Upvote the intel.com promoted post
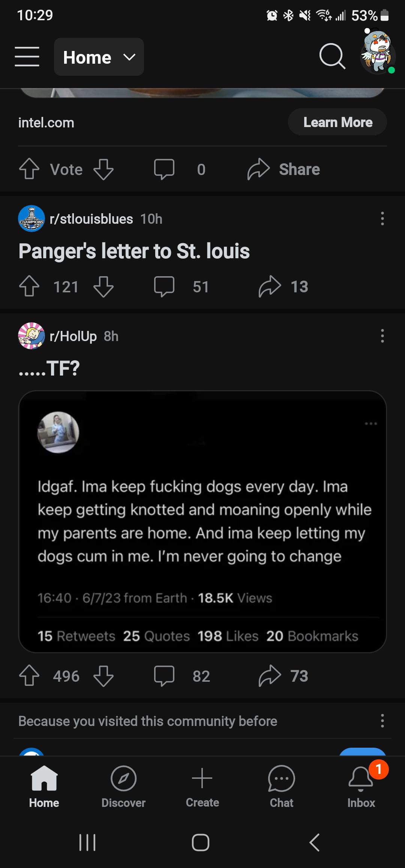The image size is (405, 868). [x=29, y=169]
